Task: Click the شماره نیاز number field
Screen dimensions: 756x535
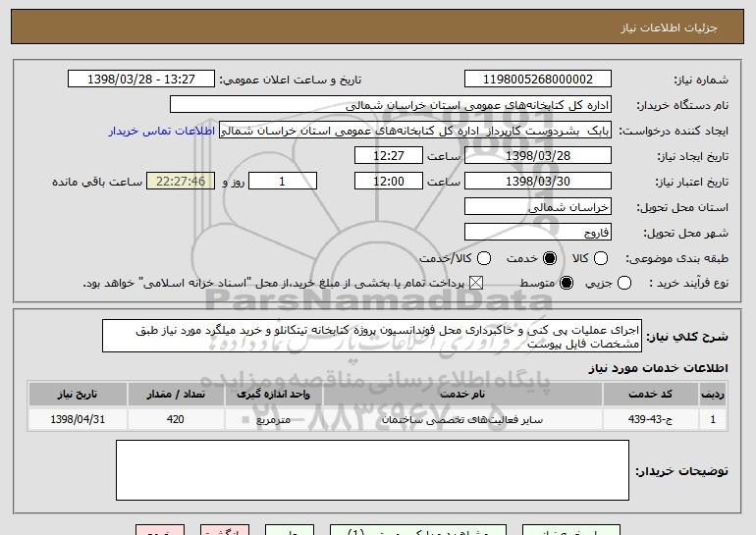Action: pos(538,80)
